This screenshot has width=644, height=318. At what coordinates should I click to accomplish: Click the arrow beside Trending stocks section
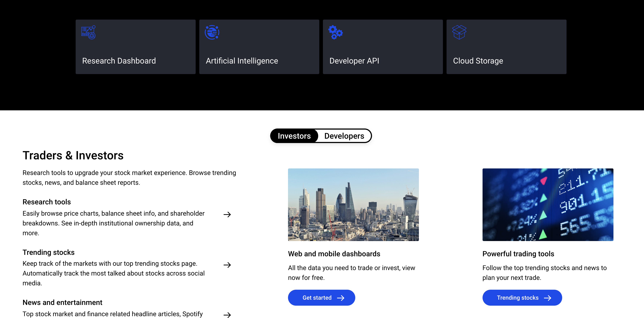point(228,265)
